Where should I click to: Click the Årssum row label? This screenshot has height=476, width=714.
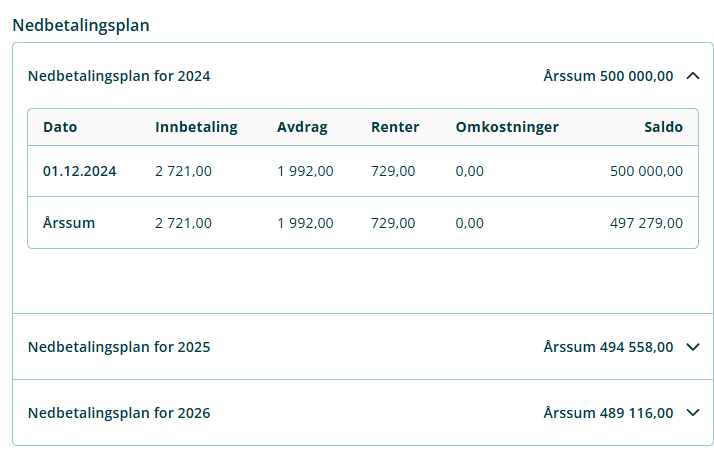pyautogui.click(x=69, y=223)
